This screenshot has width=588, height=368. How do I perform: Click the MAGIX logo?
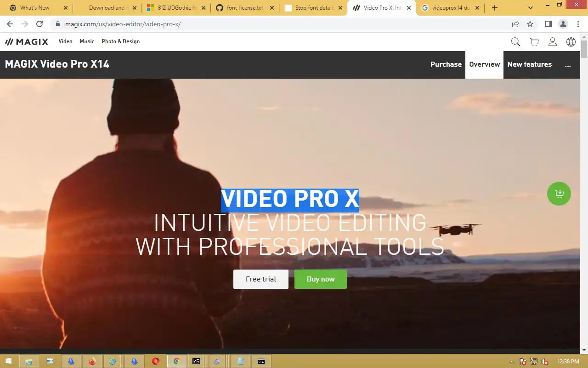click(x=27, y=42)
